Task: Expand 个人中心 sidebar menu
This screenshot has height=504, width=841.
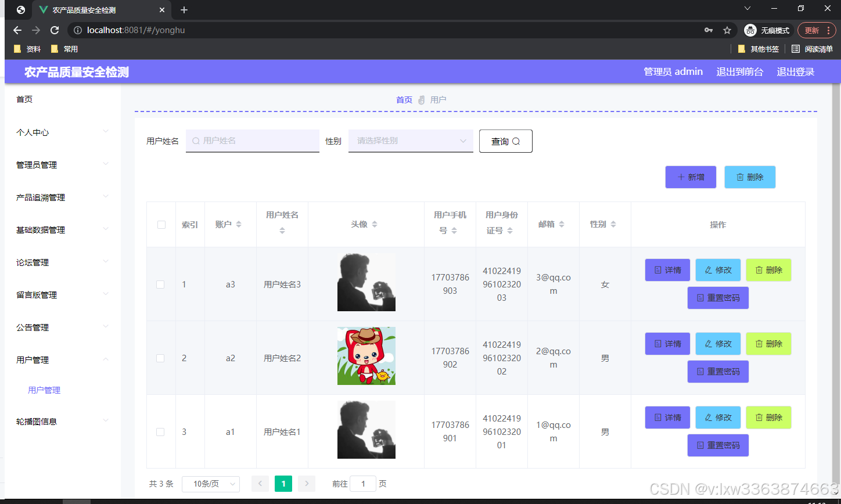Action: [63, 132]
